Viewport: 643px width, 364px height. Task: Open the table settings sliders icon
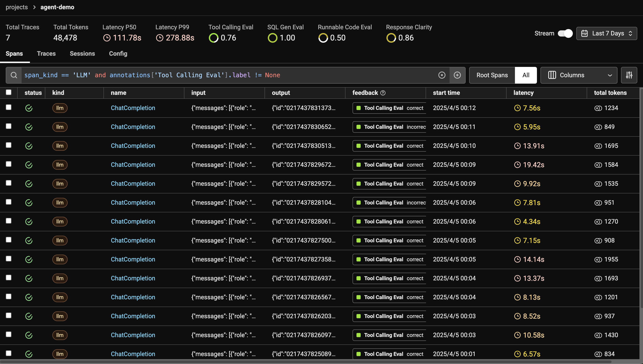[629, 75]
